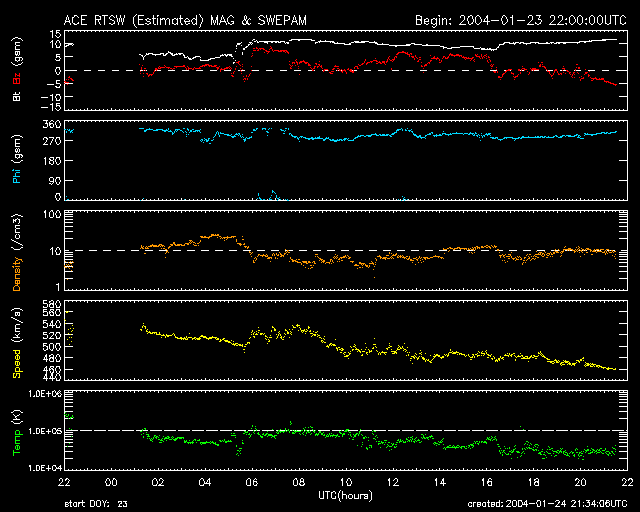
Task: Click the "100" tick on Density axis
Action: click(53, 215)
